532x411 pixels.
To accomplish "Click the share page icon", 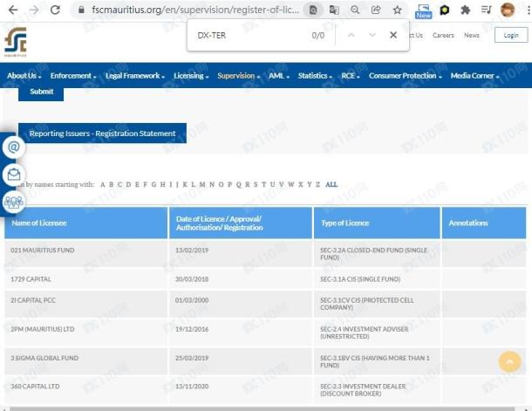I will click(x=376, y=10).
